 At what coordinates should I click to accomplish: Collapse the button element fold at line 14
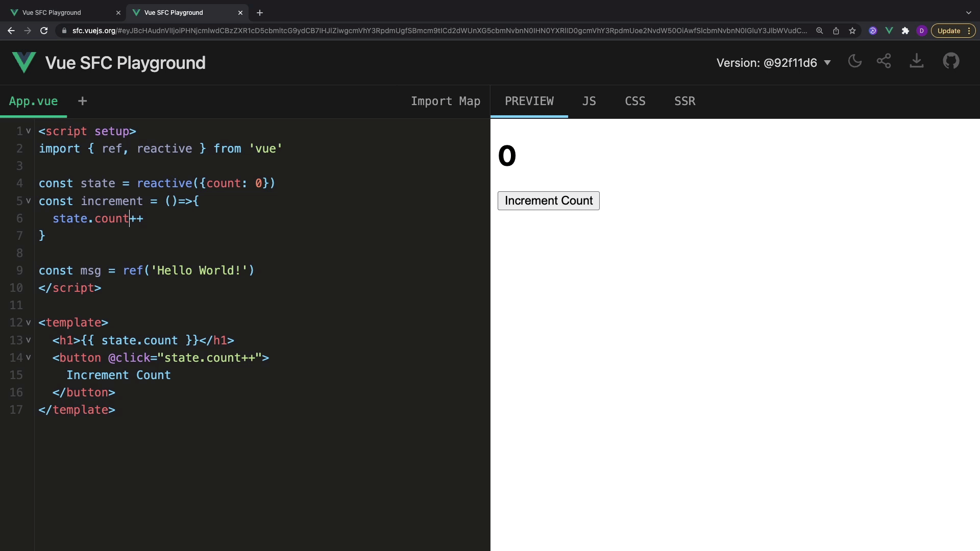click(29, 358)
